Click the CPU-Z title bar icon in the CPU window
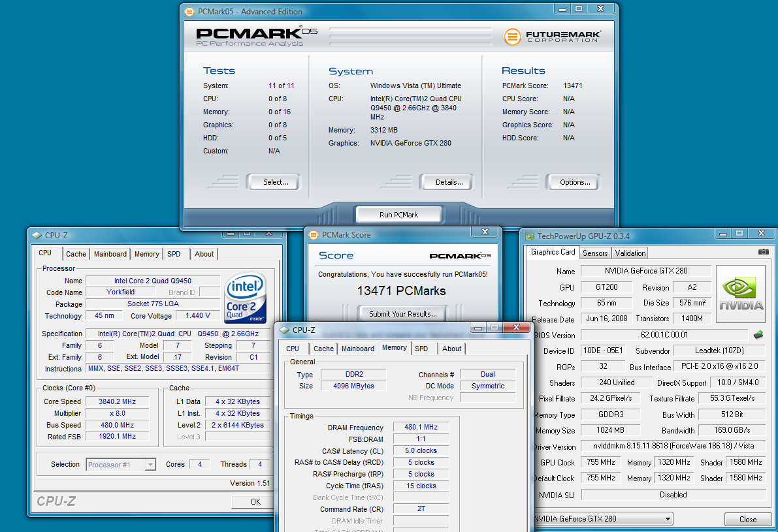778x532 pixels. tap(37, 236)
